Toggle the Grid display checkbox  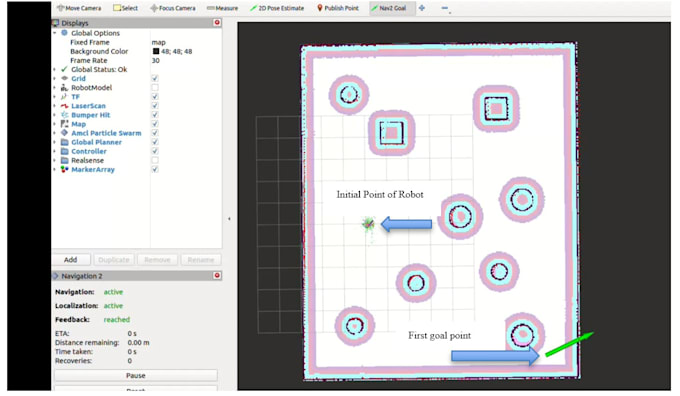click(155, 79)
